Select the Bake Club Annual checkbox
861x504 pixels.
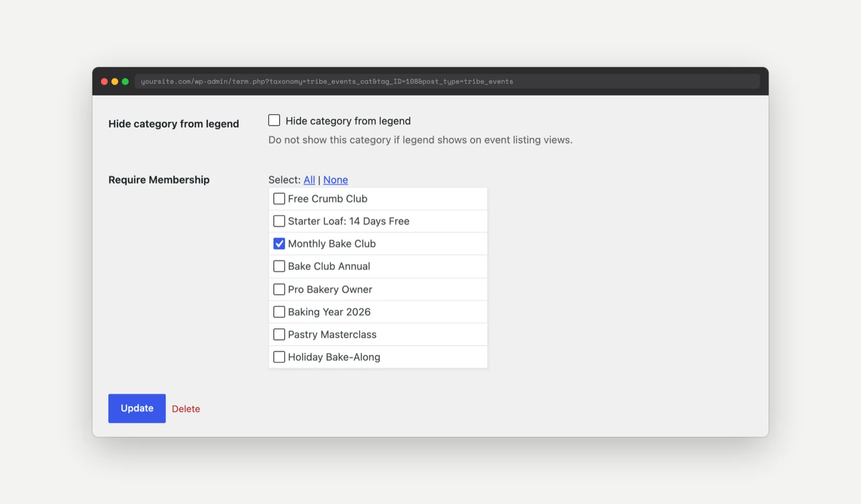(279, 266)
